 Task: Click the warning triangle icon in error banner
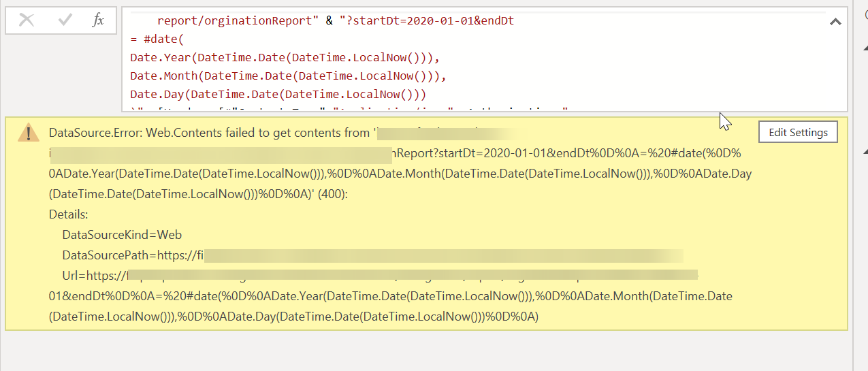click(x=29, y=133)
